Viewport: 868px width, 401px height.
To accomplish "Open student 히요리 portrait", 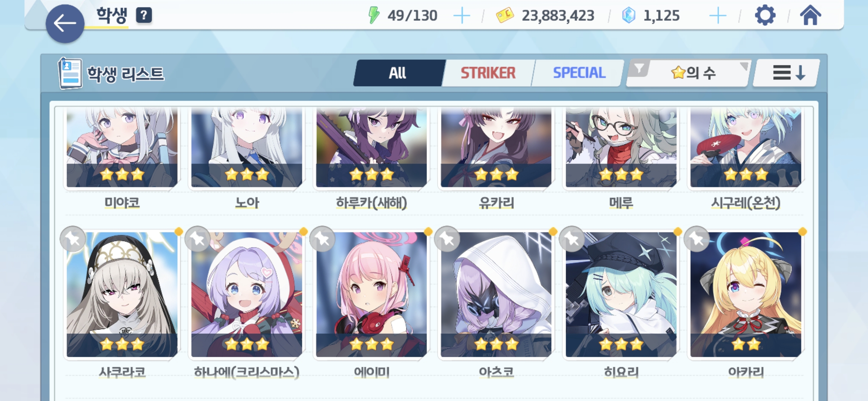I will point(621,294).
